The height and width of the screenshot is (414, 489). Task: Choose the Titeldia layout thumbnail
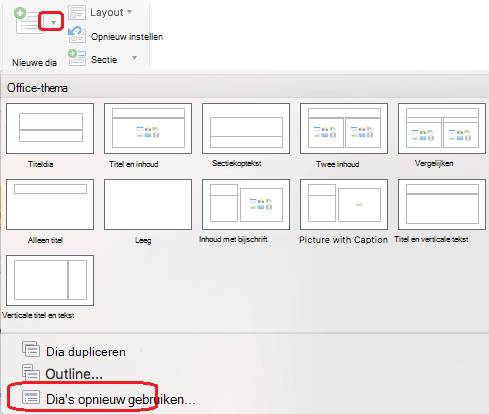50,128
